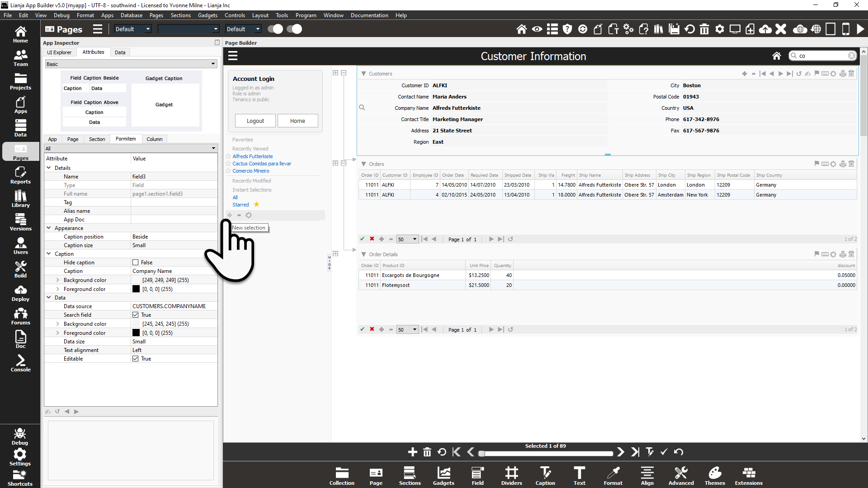The height and width of the screenshot is (488, 868).
Task: Toggle the Editable checkbox
Action: [x=135, y=359]
